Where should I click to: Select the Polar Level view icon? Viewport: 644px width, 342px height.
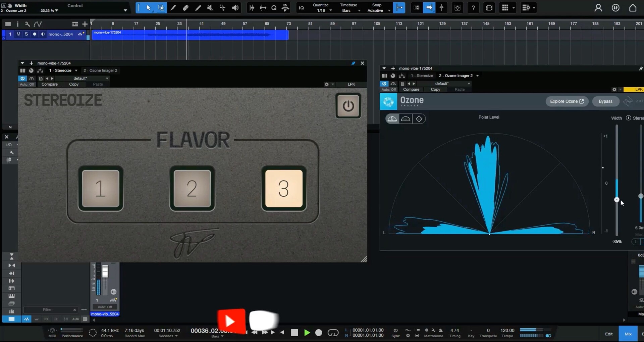point(392,119)
